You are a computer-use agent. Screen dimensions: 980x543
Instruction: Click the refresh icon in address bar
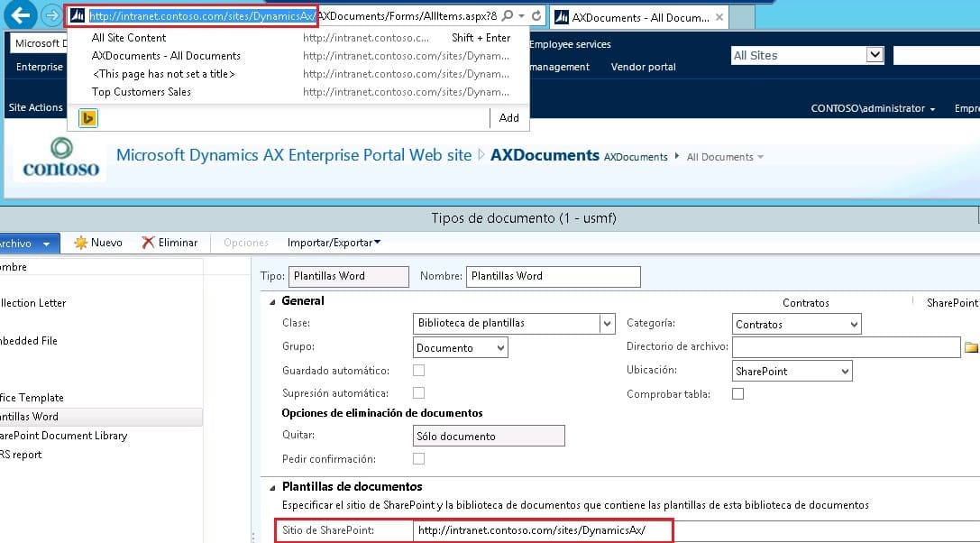click(536, 16)
